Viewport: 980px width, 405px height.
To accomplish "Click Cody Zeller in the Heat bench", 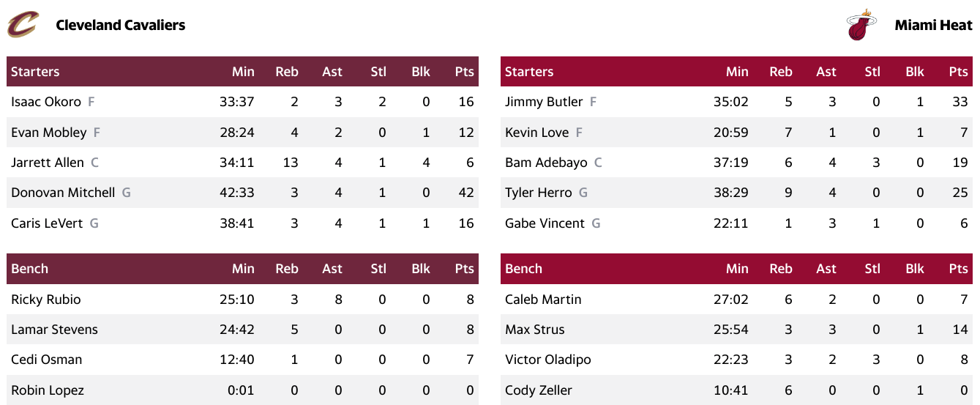I will [539, 390].
